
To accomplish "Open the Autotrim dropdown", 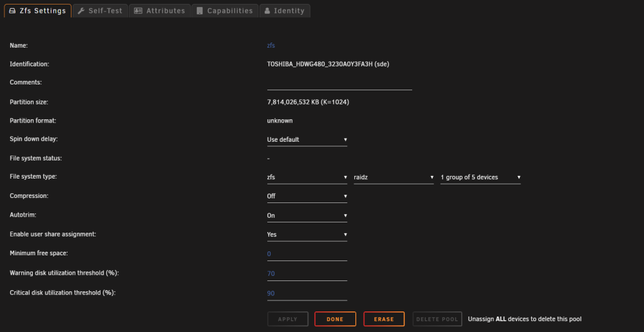I will [x=307, y=216].
